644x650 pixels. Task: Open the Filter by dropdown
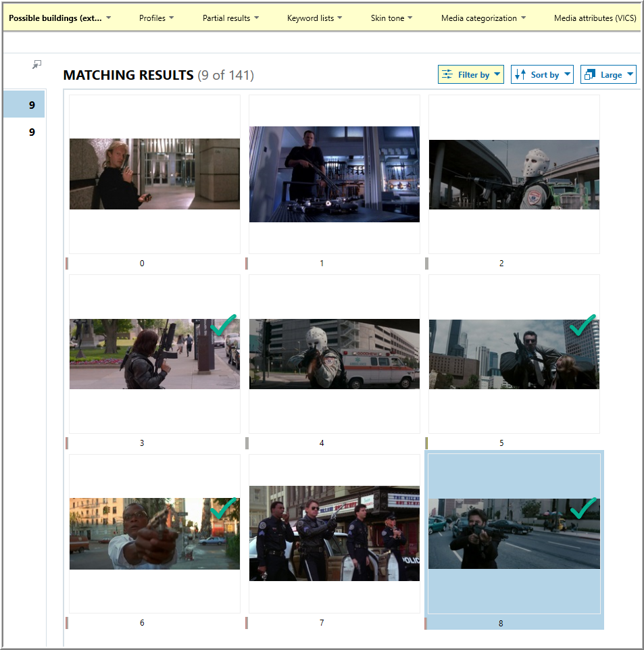click(471, 75)
